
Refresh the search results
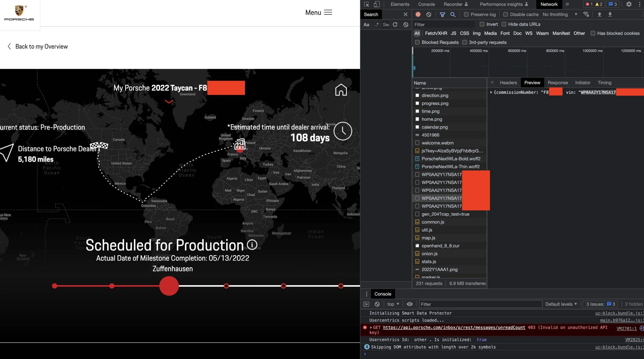click(x=395, y=25)
